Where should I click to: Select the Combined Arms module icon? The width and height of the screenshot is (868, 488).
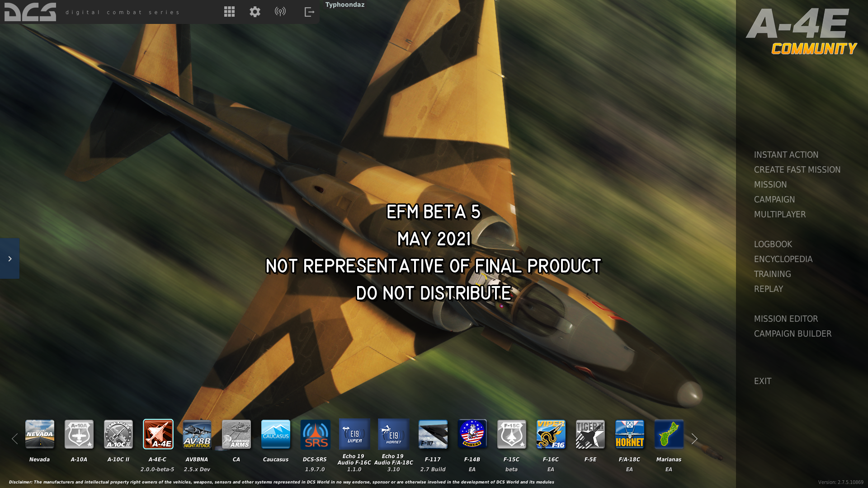236,434
